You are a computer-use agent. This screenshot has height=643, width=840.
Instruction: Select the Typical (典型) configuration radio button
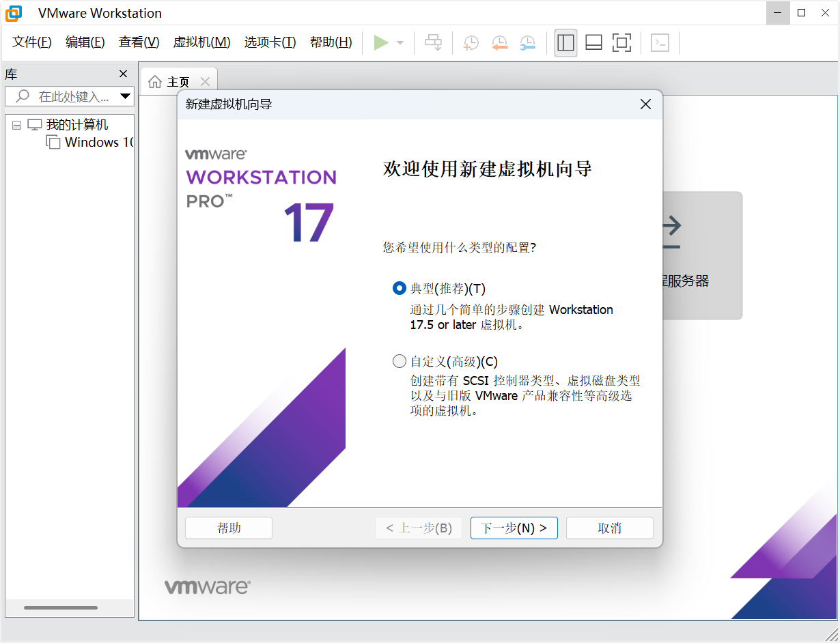pyautogui.click(x=400, y=289)
